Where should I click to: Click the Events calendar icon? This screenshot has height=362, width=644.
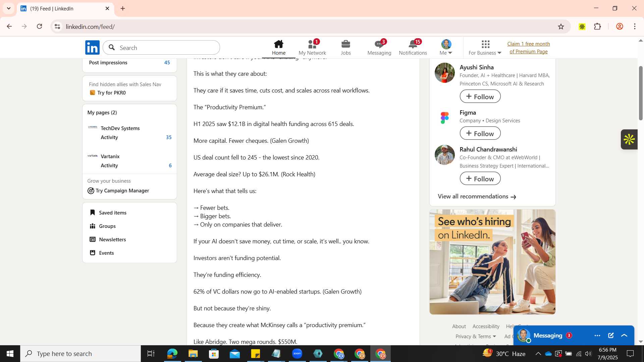(x=93, y=253)
